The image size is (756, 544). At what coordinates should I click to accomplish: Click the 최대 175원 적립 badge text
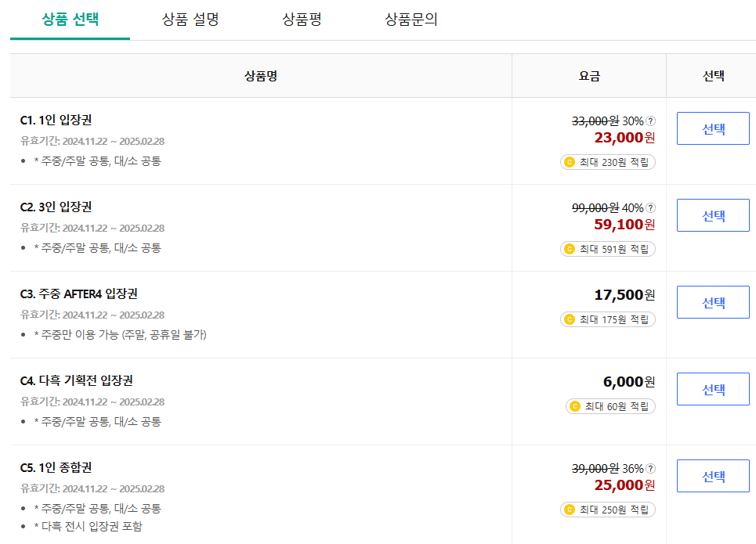click(614, 319)
